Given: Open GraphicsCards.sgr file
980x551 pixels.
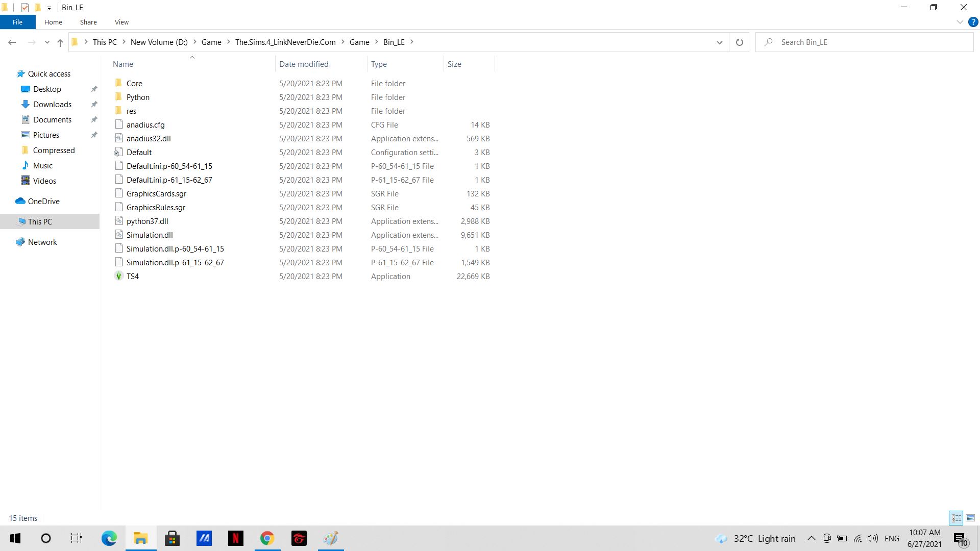Looking at the screenshot, I should tap(156, 193).
